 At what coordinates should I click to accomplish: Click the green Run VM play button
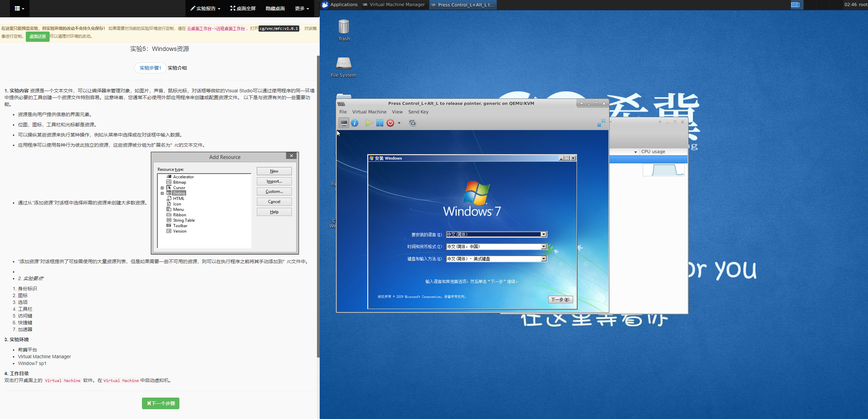click(x=369, y=123)
